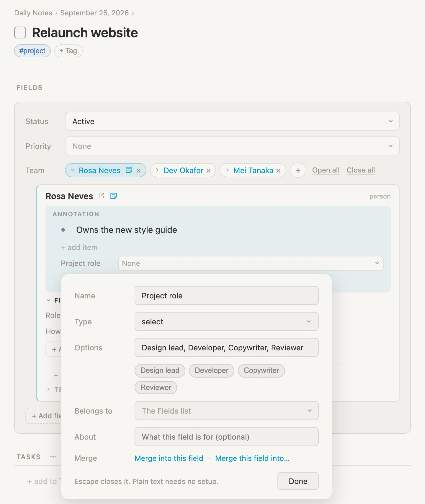Click the 'Owns the new style guide' annotation text
This screenshot has width=425, height=504.
tap(127, 230)
